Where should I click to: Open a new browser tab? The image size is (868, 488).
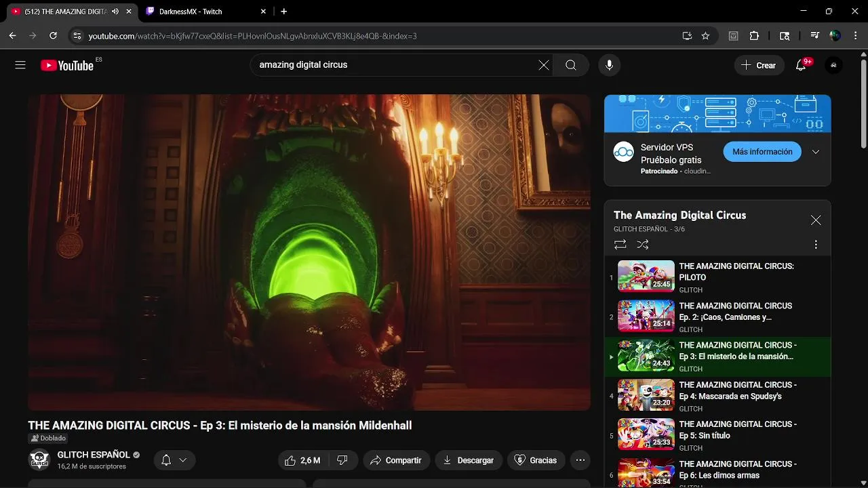(x=283, y=12)
